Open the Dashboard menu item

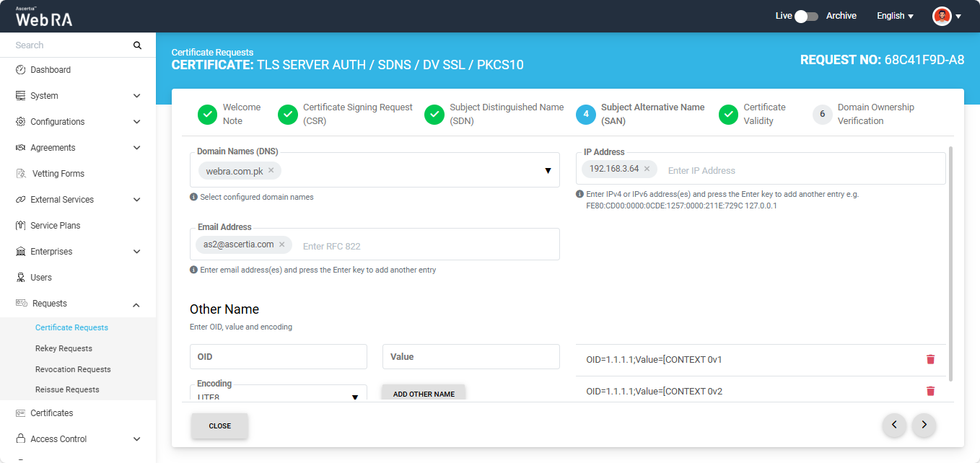[x=51, y=70]
